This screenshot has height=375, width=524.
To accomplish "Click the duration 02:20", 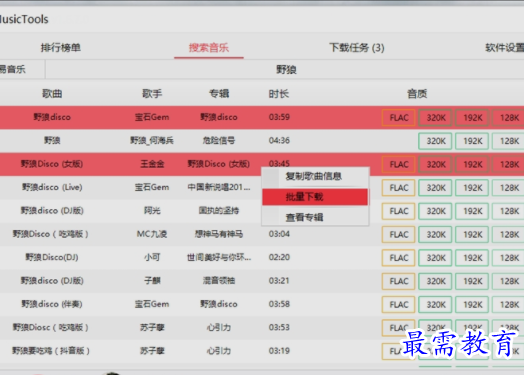I will tap(279, 257).
